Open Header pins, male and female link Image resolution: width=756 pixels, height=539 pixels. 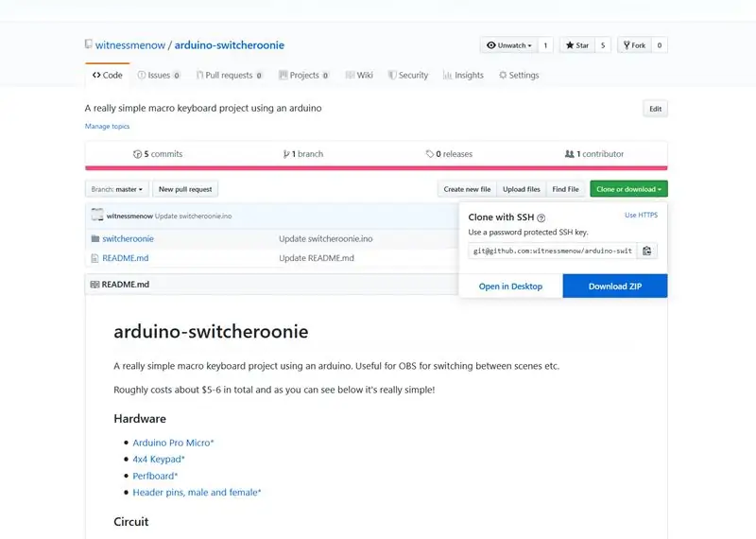click(197, 493)
